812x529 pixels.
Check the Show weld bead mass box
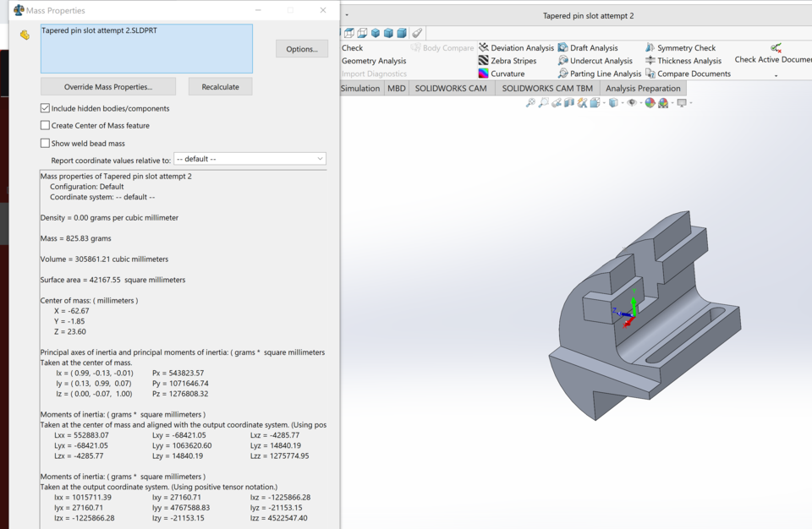44,142
